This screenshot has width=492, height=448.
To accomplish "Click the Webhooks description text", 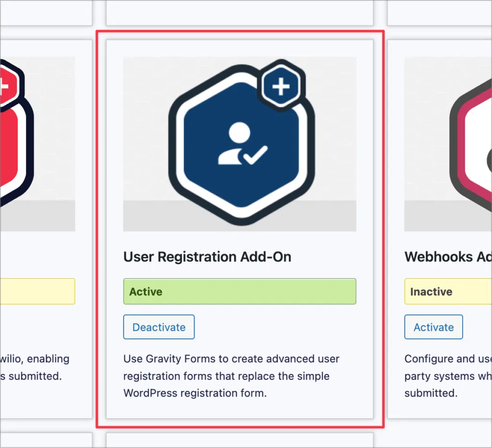I will coord(448,375).
